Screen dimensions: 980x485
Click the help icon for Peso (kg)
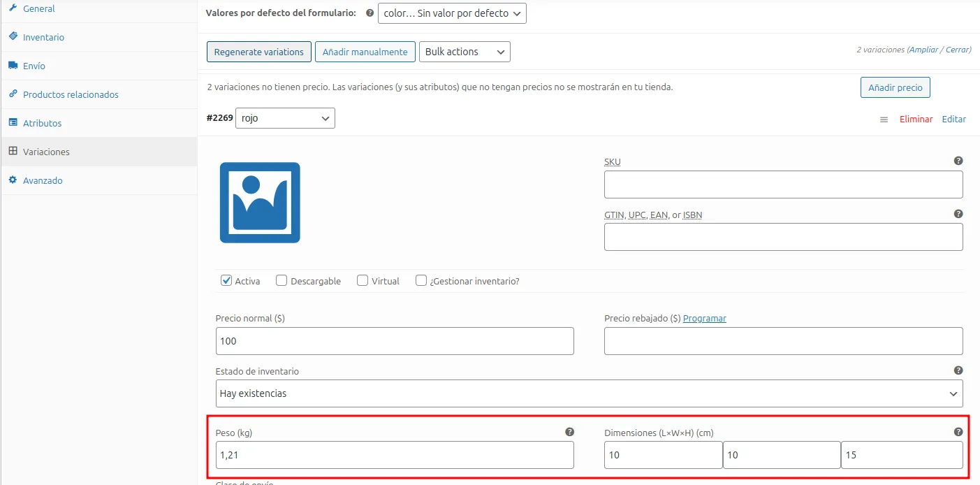569,432
